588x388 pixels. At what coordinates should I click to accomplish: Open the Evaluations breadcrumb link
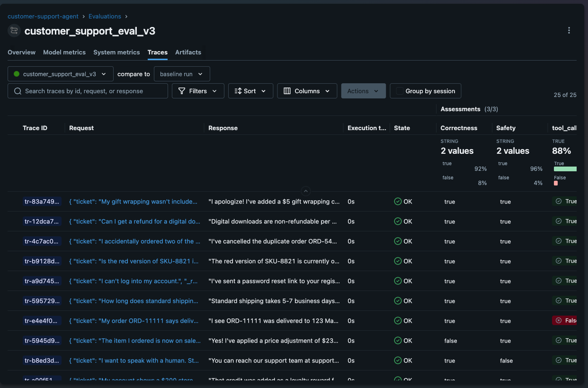[x=105, y=16]
